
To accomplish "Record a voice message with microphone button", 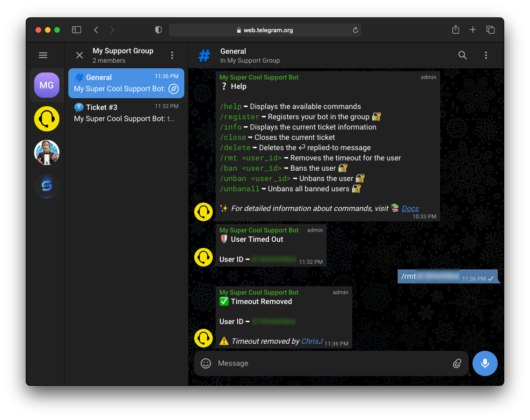I will pos(485,363).
